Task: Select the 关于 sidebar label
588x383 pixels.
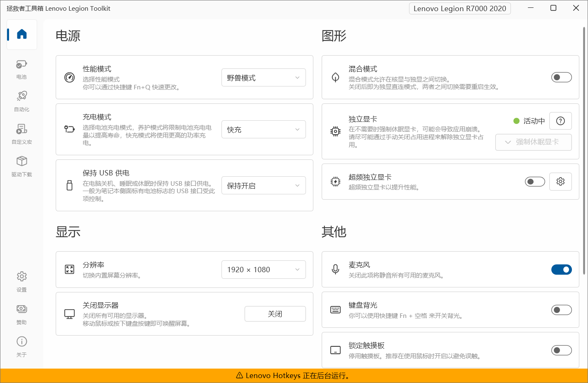Action: click(21, 355)
